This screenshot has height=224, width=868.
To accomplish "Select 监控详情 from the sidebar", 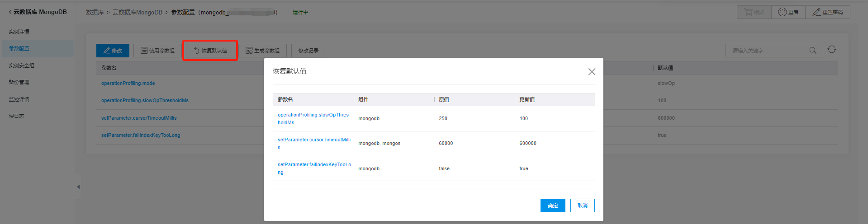I will tap(19, 99).
